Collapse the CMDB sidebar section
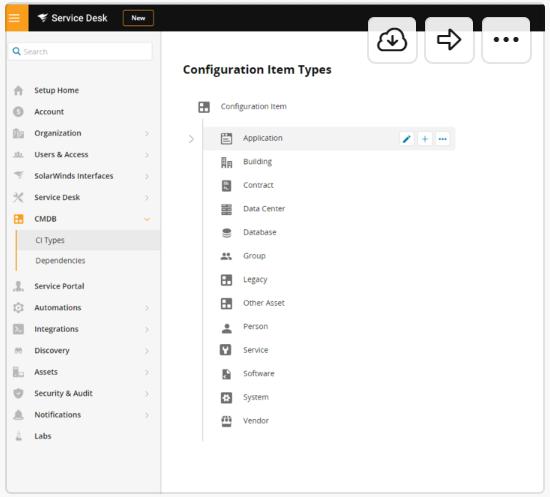The image size is (550, 497). (147, 219)
